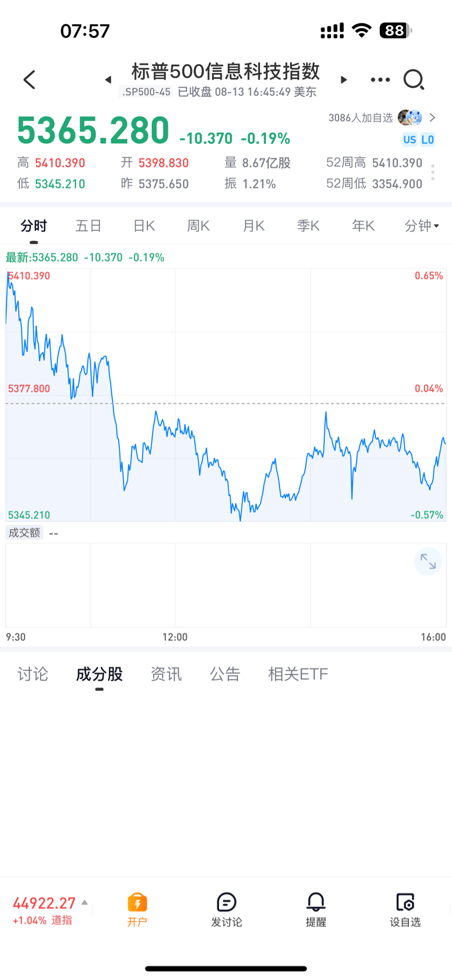Screen dimensions: 452x980
Task: Tap the LO quote level badge
Action: click(428, 139)
